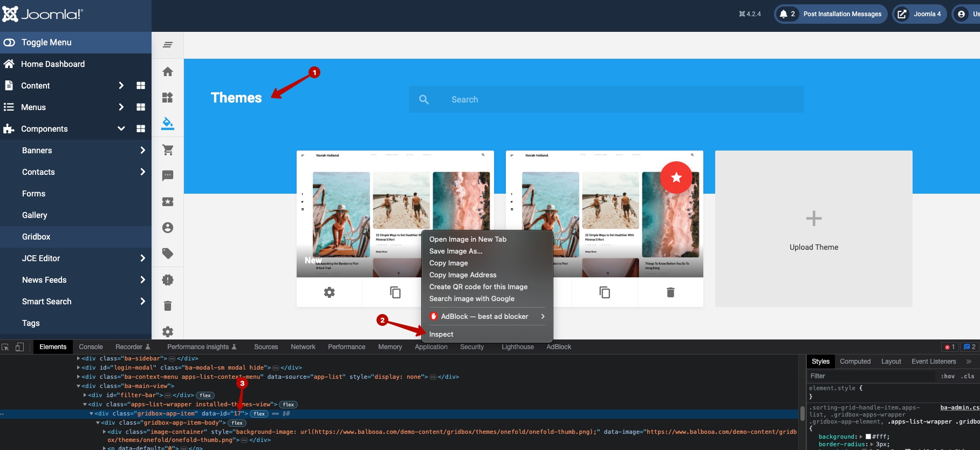Delete the second theme
Image resolution: width=980 pixels, height=450 pixels.
(x=670, y=292)
